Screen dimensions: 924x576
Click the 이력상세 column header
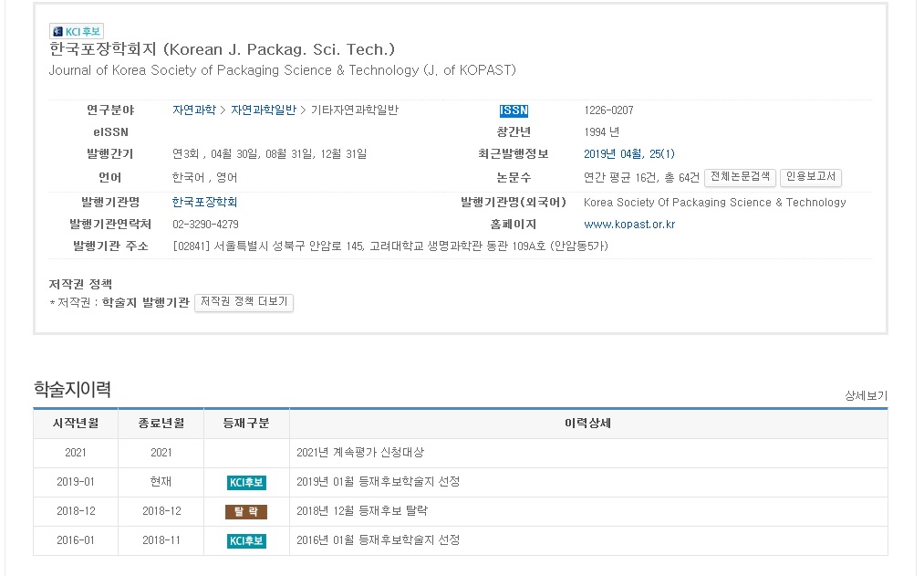(x=587, y=424)
